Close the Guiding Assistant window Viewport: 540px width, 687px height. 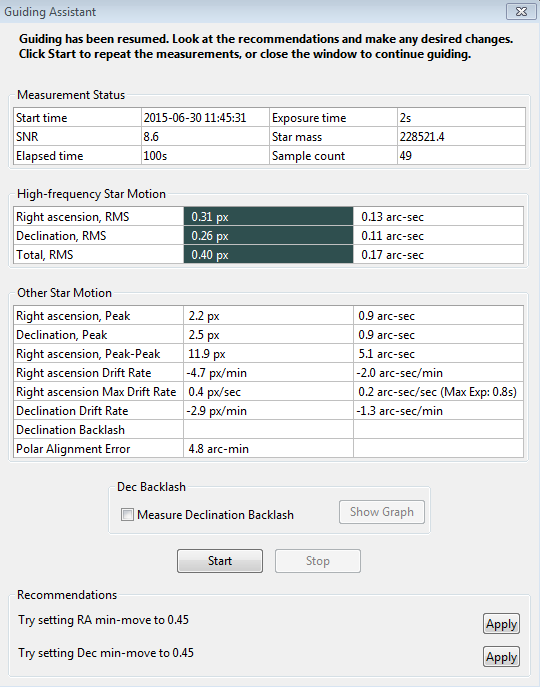point(521,11)
